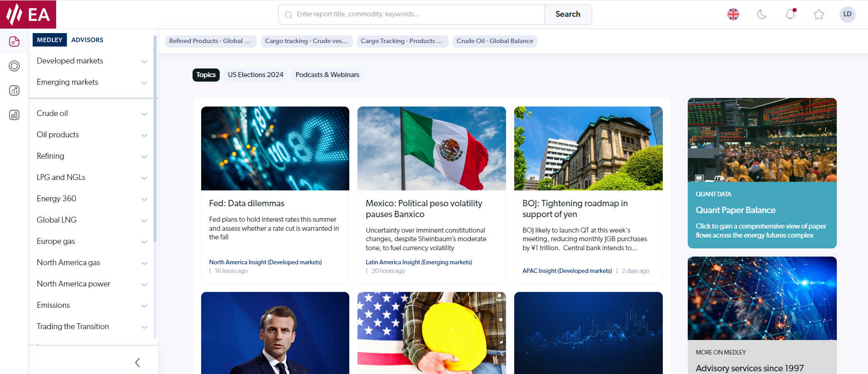Click the EA logo in header
Viewport: 868px width, 374px height.
[28, 14]
